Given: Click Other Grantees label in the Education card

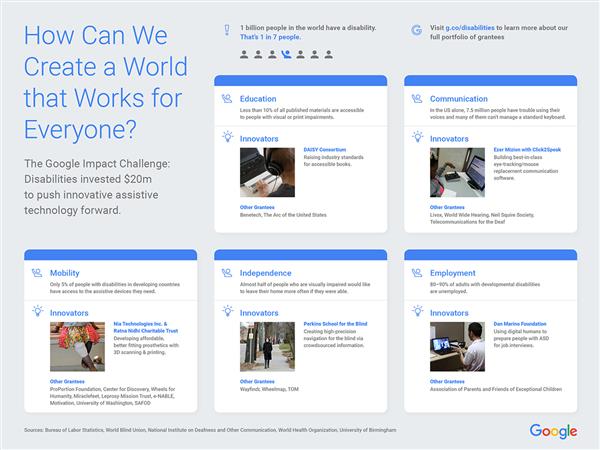Looking at the screenshot, I should tap(257, 207).
